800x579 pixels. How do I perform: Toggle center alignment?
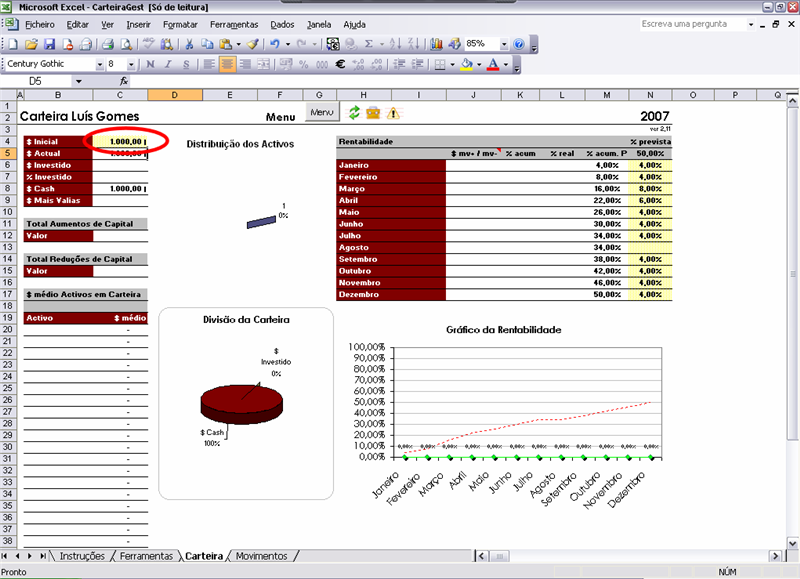[x=227, y=64]
